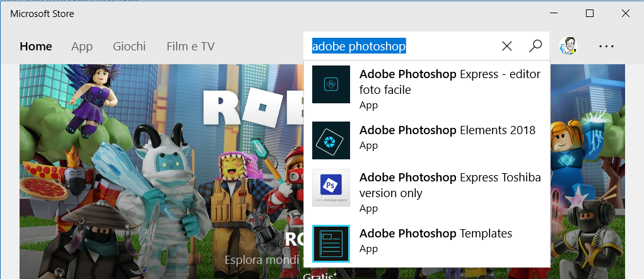The image size is (644, 279).
Task: Switch to the Home tab
Action: point(36,46)
